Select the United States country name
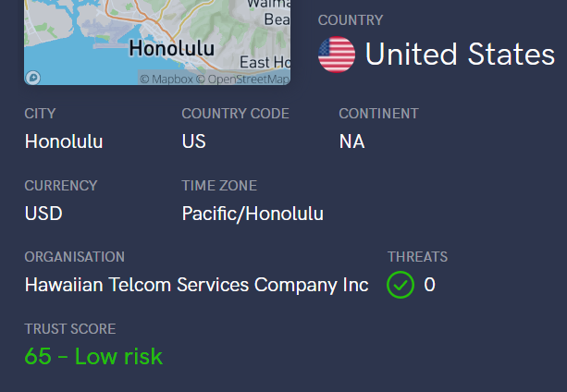567x392 pixels. [460, 55]
